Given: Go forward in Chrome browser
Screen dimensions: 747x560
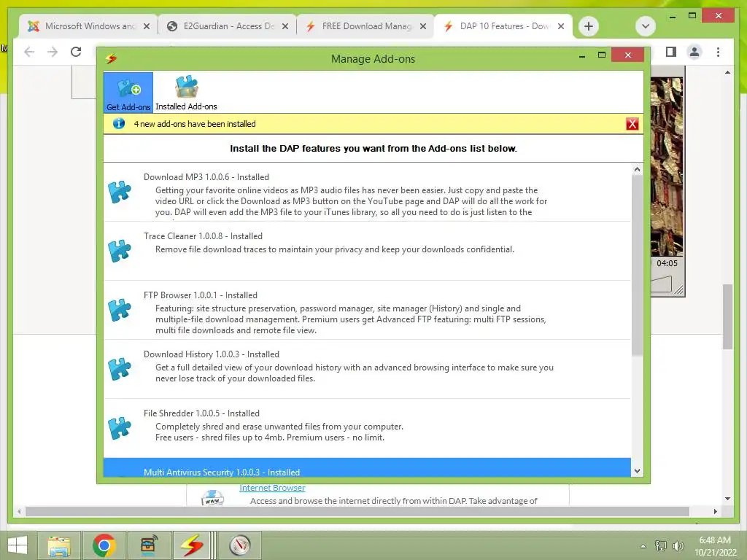Looking at the screenshot, I should click(x=53, y=52).
